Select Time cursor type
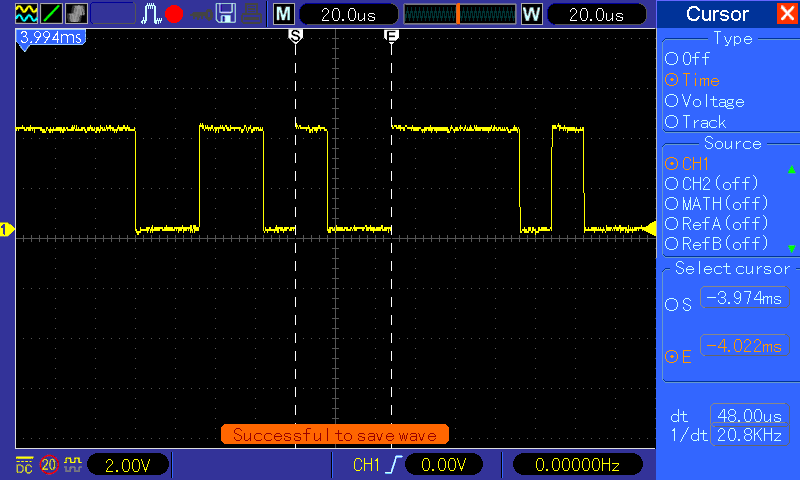This screenshot has width=800, height=480. 692,80
